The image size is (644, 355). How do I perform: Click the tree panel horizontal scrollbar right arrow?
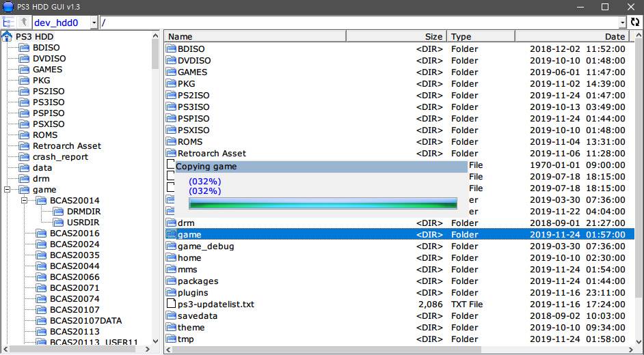(148, 350)
